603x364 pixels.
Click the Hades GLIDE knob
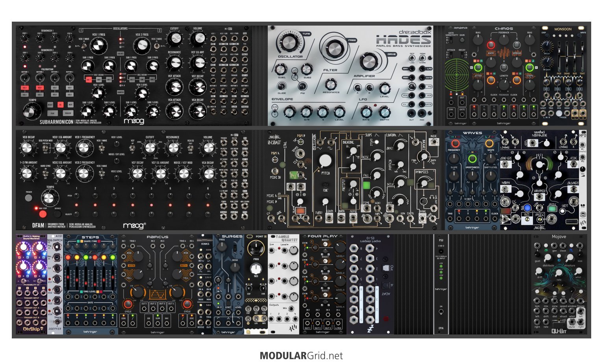(282, 87)
